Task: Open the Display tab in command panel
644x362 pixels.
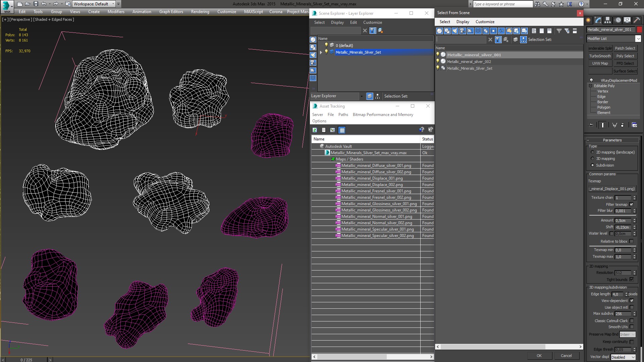Action: tap(627, 20)
